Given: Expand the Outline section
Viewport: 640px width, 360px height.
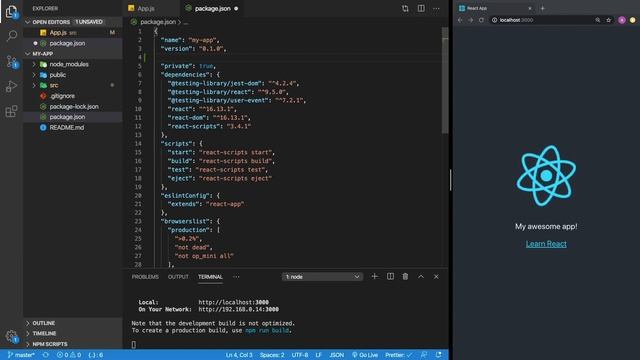Looking at the screenshot, I should (x=73, y=323).
